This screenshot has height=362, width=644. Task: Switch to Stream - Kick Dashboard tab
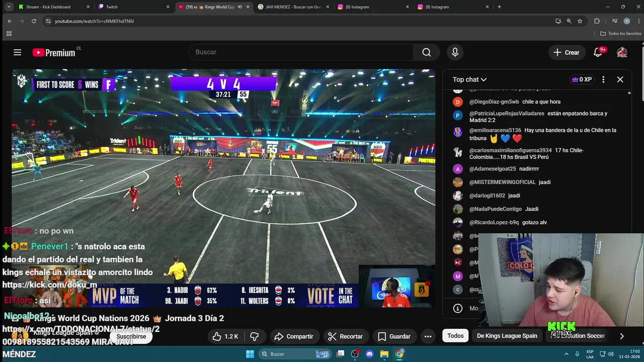(x=54, y=7)
